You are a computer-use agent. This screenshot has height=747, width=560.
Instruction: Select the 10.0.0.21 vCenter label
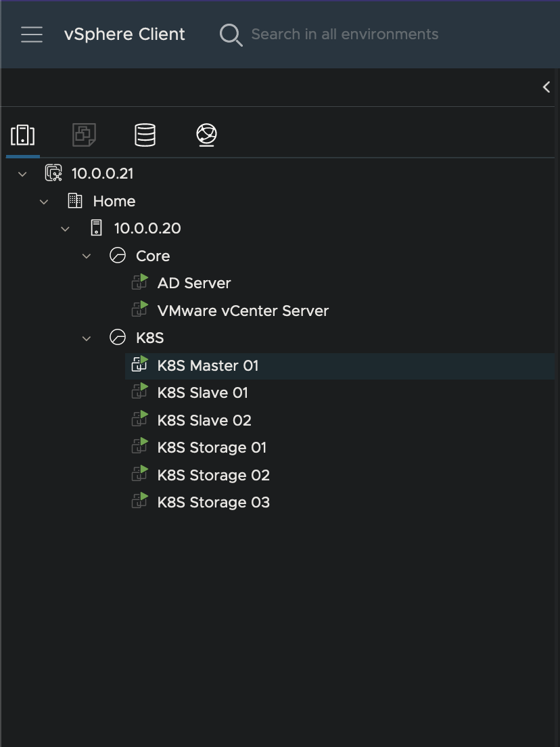[102, 174]
